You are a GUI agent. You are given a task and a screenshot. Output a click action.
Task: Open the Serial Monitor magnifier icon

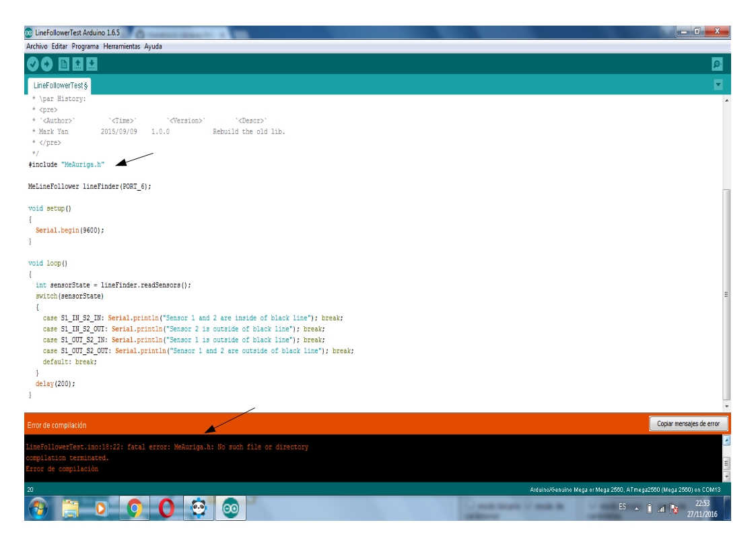pos(717,64)
